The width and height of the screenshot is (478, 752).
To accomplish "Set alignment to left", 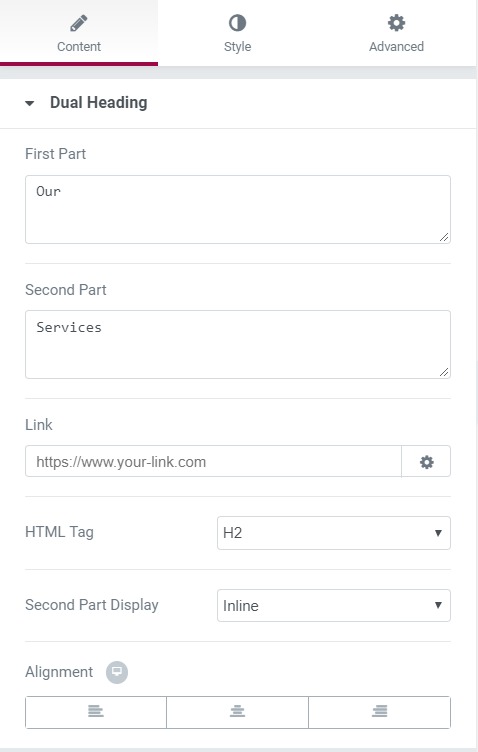I will click(96, 712).
